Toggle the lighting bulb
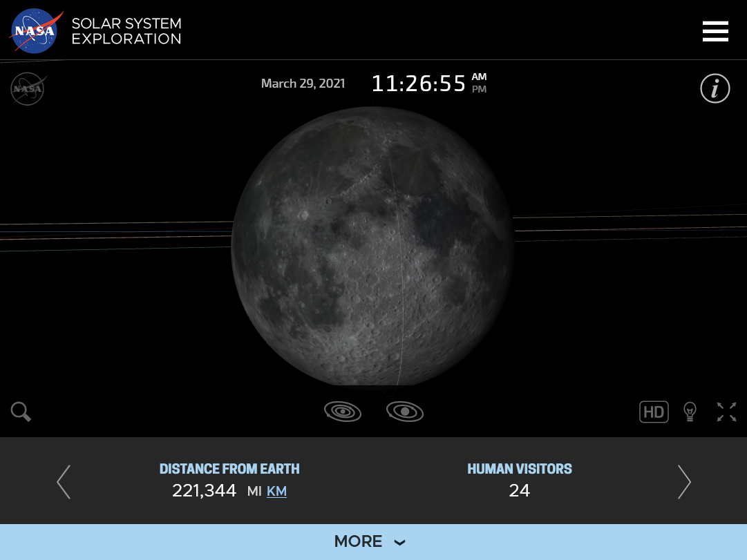Screen dimensions: 747x560 pyautogui.click(x=690, y=412)
